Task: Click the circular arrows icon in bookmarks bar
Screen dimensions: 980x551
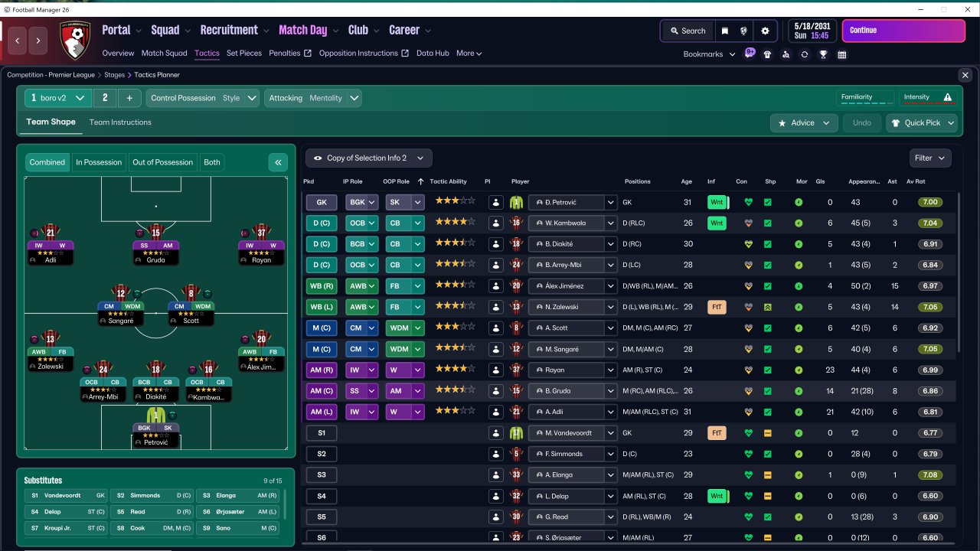Action: [x=804, y=54]
